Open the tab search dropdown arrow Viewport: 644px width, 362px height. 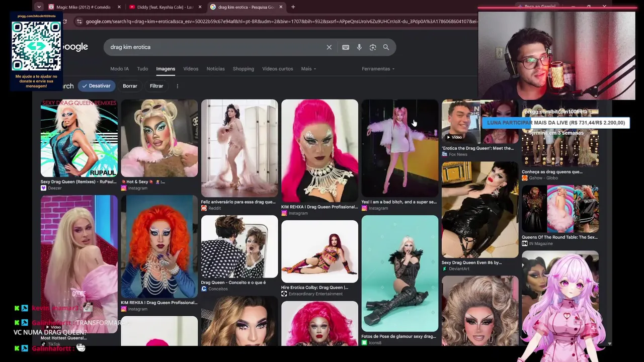pos(39,7)
